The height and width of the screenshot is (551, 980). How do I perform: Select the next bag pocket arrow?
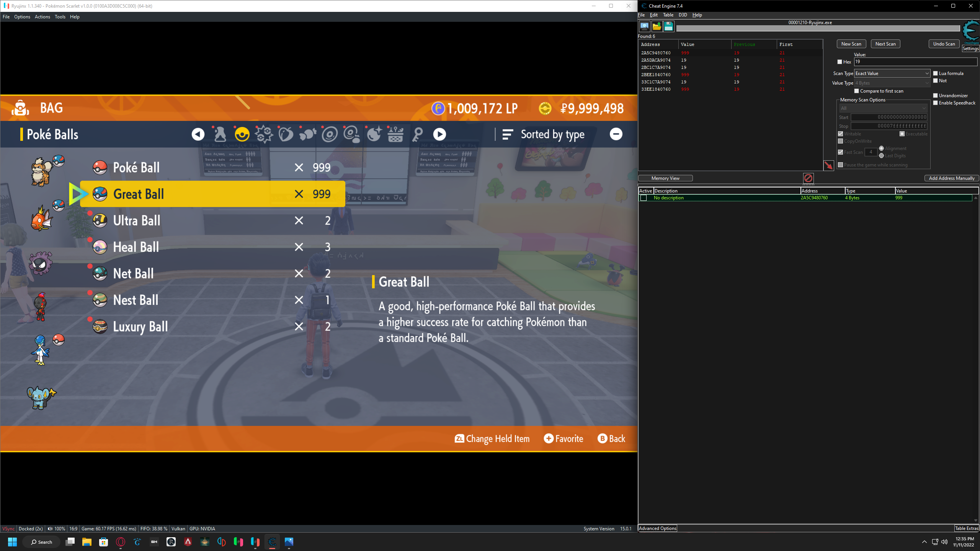coord(439,134)
